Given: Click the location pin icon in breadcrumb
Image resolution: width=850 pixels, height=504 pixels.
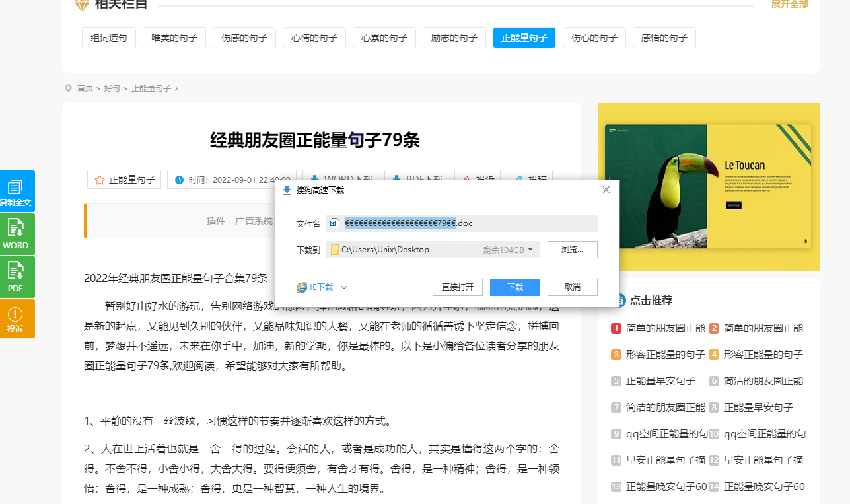Looking at the screenshot, I should coord(68,88).
